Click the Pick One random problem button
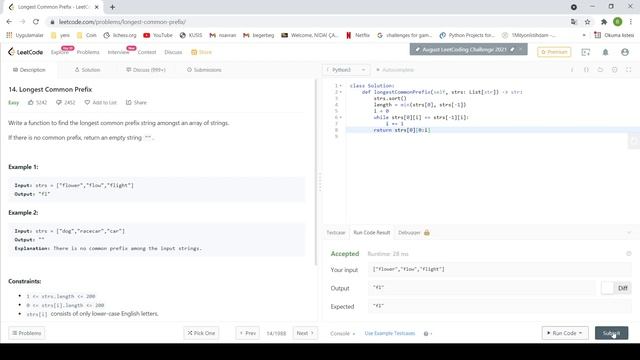This screenshot has width=640, height=360. pos(201,333)
